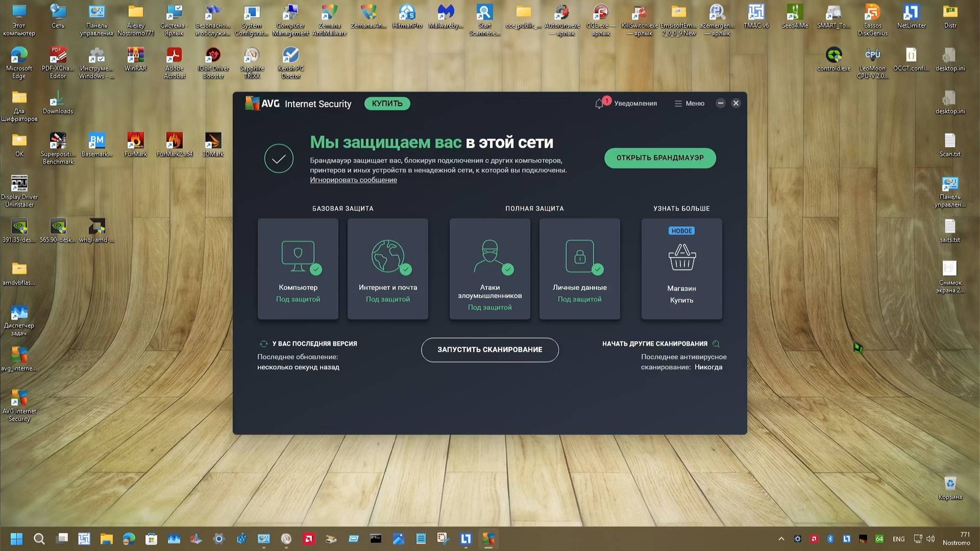
Task: Select the WinRAR desktop icon
Action: pyautogui.click(x=135, y=59)
